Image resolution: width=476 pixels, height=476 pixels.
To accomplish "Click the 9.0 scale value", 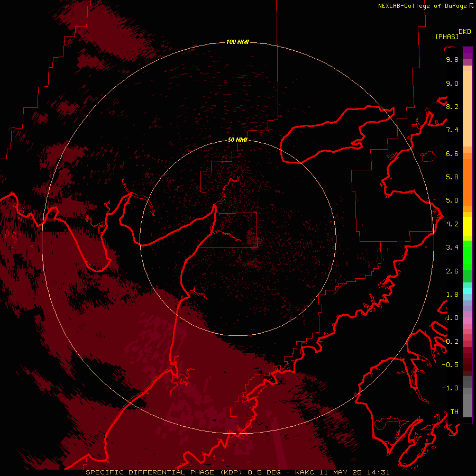I will (x=452, y=84).
